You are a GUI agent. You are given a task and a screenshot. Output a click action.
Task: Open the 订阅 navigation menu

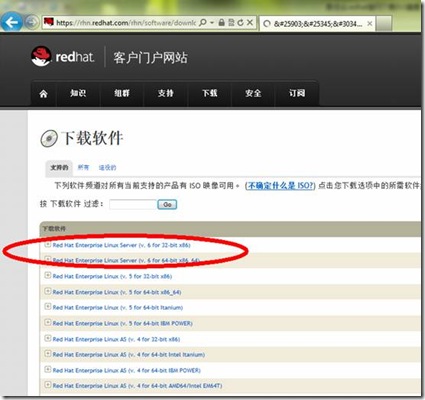tap(297, 93)
